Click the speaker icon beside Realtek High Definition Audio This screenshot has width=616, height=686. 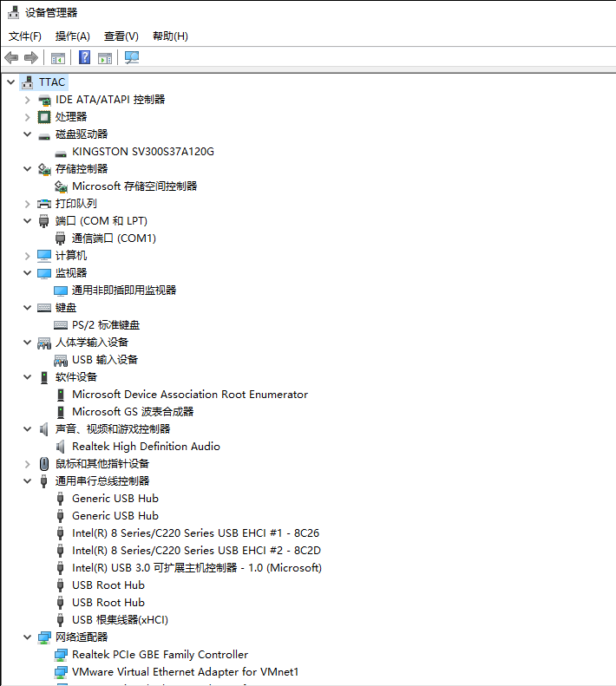coord(61,447)
